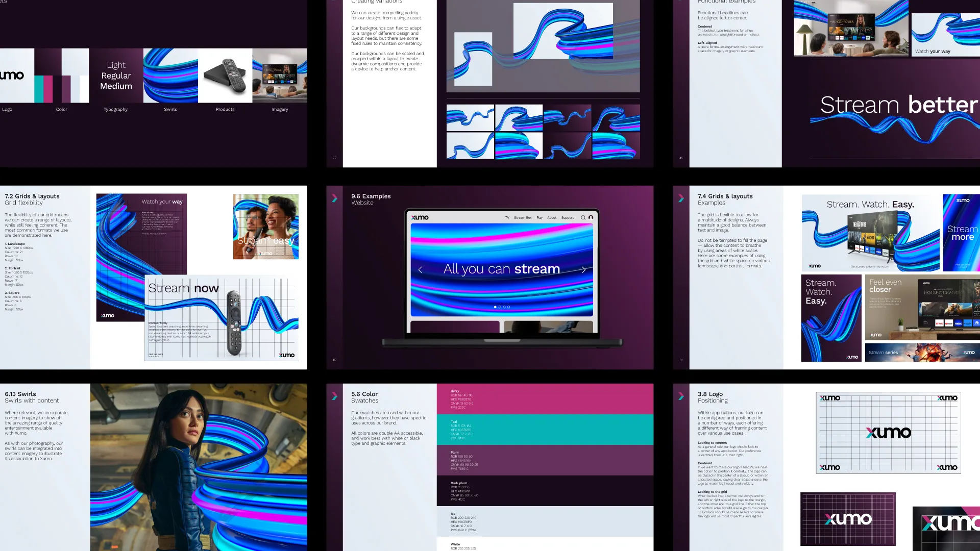Click the chevron beside the 5.6 Color heading
This screenshot has height=551, width=980.
pos(335,396)
